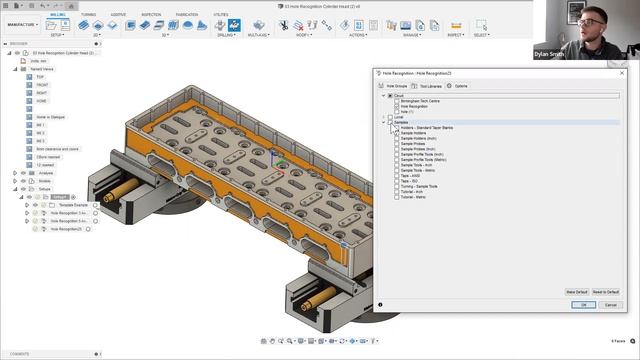Toggle the Samples library checkbox

tap(390, 122)
